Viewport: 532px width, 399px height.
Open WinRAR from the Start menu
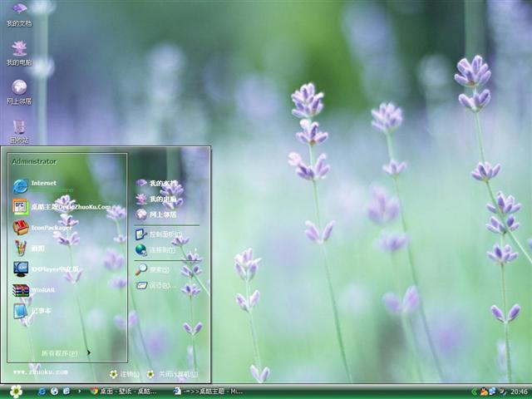point(34,290)
